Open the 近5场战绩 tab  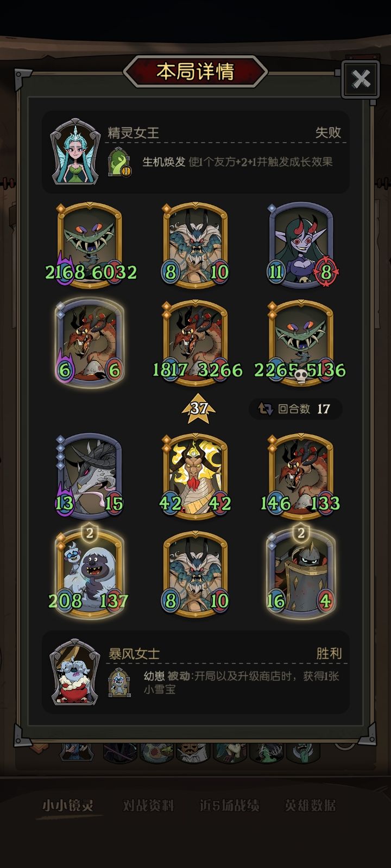(229, 806)
